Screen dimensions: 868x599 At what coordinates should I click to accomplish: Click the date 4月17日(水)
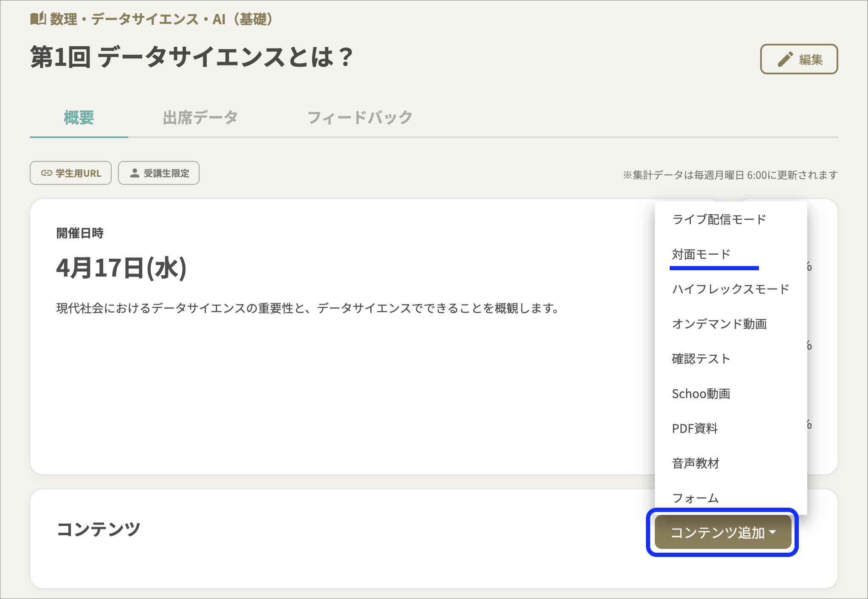click(121, 268)
